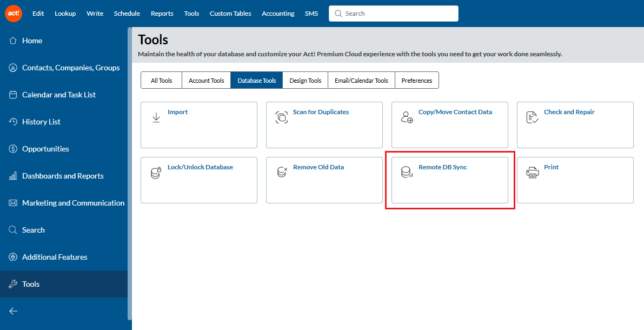Click the Scan for Duplicates icon
Image resolution: width=644 pixels, height=330 pixels.
tap(282, 117)
